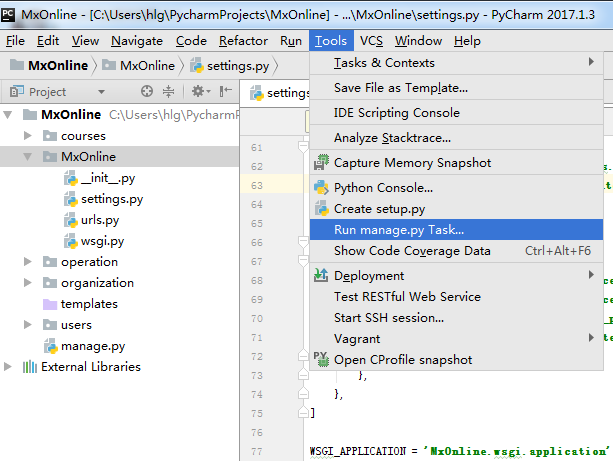Switch to the settings.py editor tab
This screenshot has width=613, height=461.
click(x=280, y=93)
